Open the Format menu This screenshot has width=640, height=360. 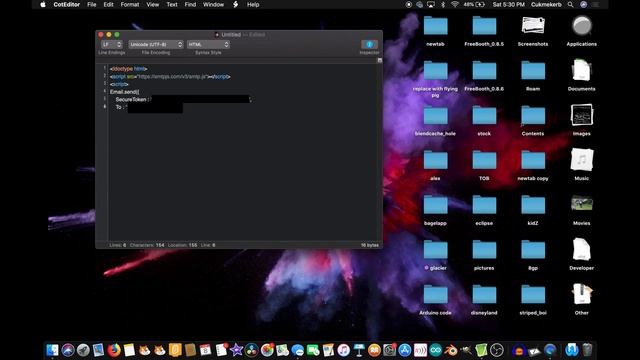click(x=130, y=4)
